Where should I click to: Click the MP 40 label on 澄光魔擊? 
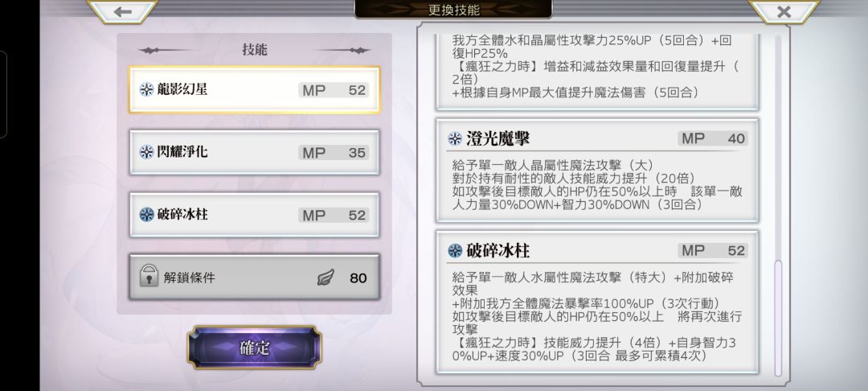pos(713,138)
